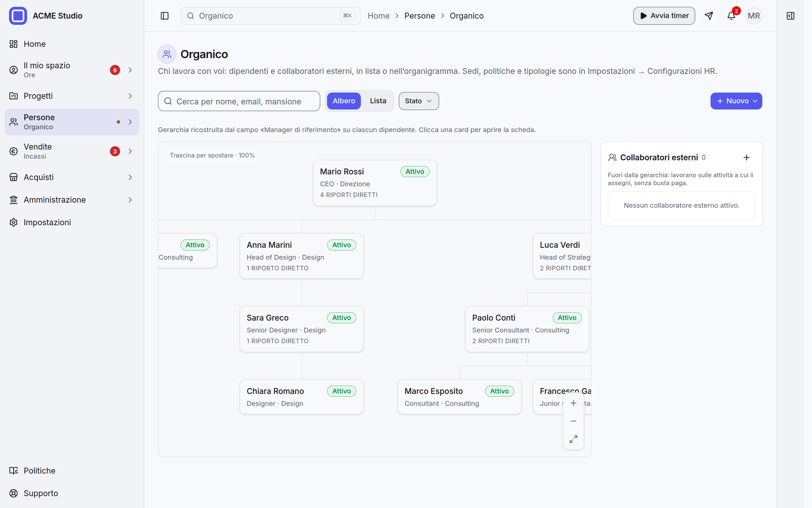Open Mario Rossi CEO card

tap(374, 183)
